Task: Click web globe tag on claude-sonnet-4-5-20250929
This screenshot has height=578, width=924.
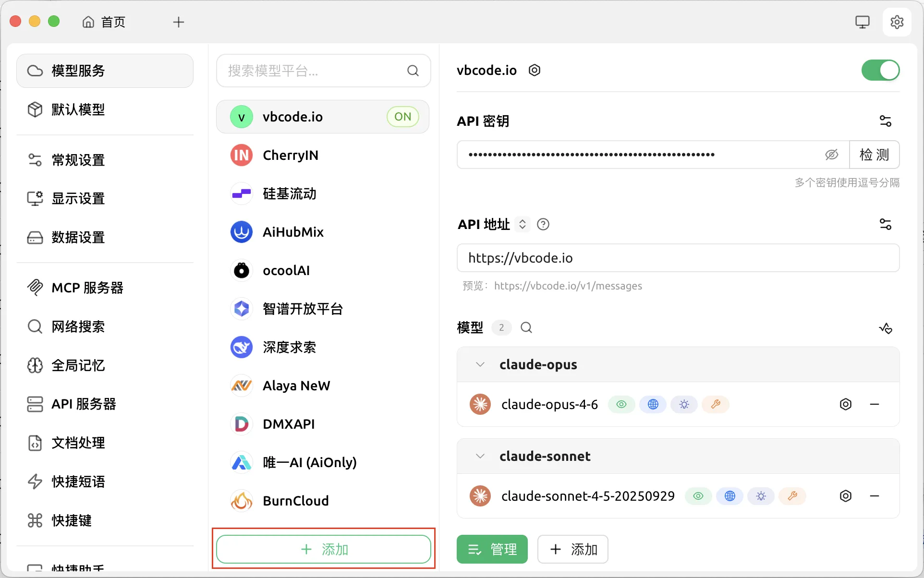Action: (730, 496)
